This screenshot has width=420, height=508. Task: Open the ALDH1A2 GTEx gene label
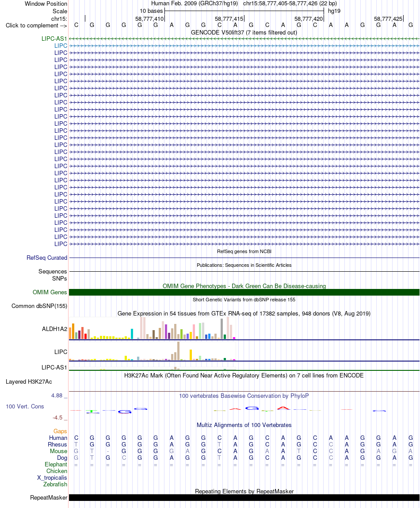click(x=55, y=329)
